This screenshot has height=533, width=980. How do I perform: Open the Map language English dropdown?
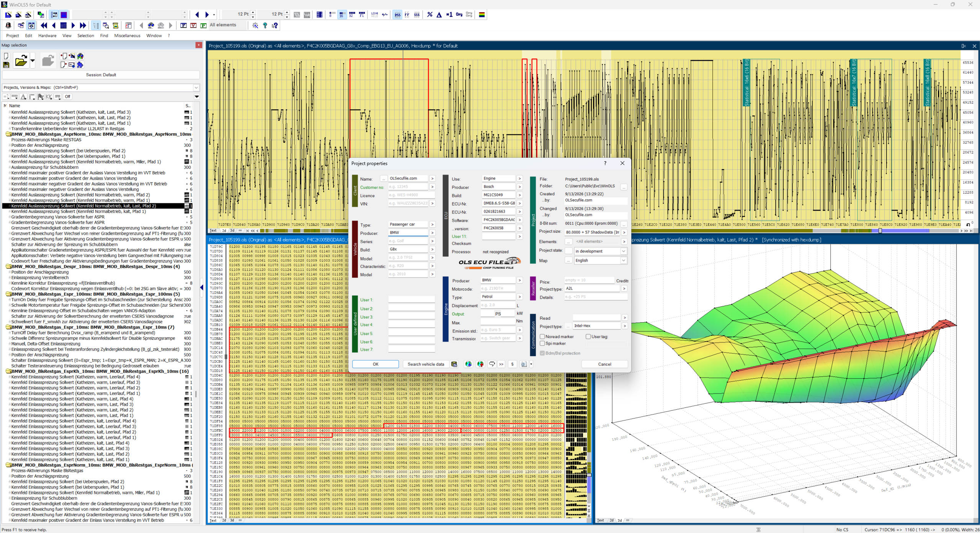coord(600,260)
